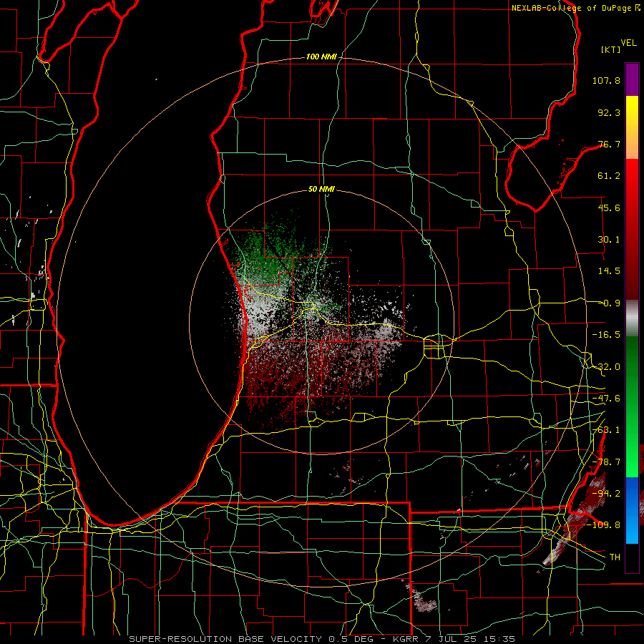Click the 30.1 scale value
The width and height of the screenshot is (644, 644).
pyautogui.click(x=609, y=240)
